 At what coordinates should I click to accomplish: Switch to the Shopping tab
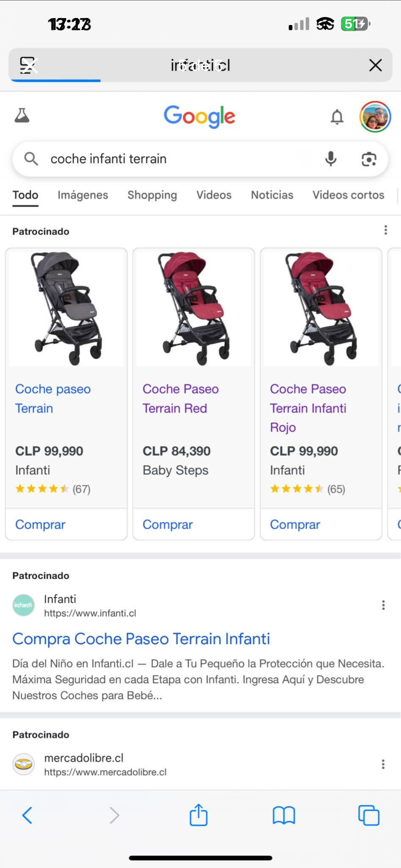[152, 195]
